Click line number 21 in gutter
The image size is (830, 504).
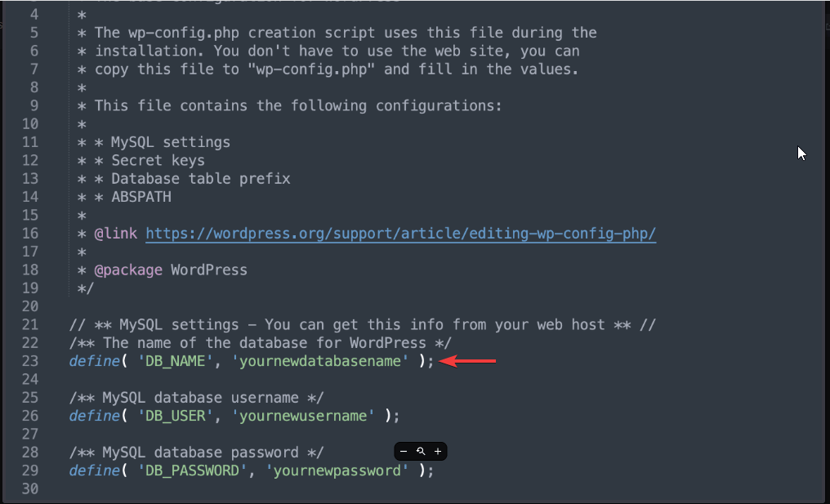tap(30, 324)
